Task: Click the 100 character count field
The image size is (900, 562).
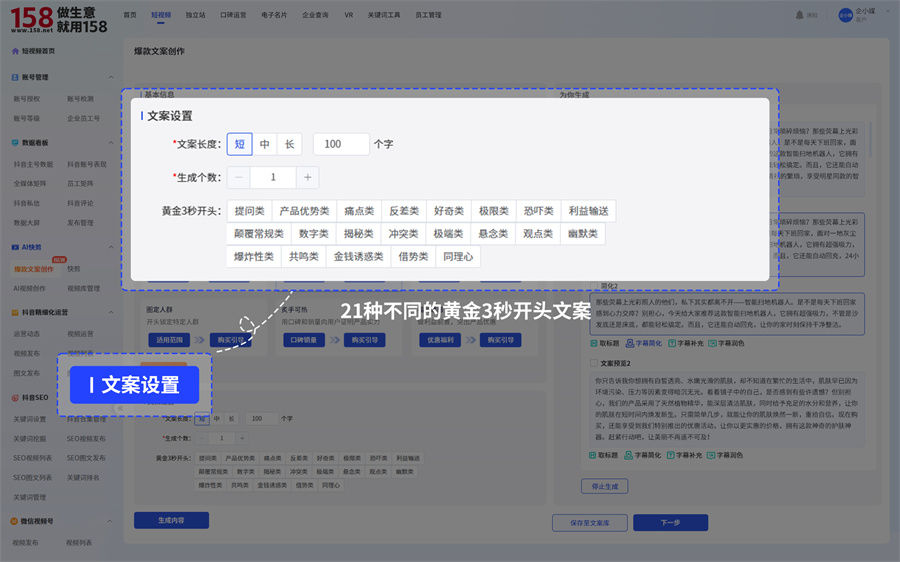Action: click(341, 144)
